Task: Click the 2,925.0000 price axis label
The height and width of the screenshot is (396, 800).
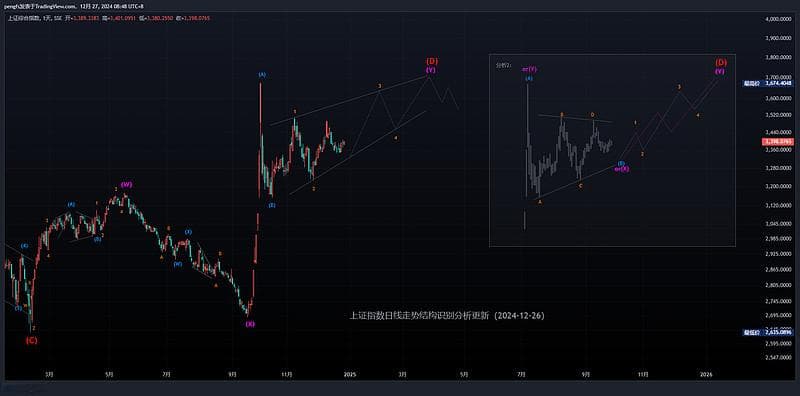Action: [779, 254]
